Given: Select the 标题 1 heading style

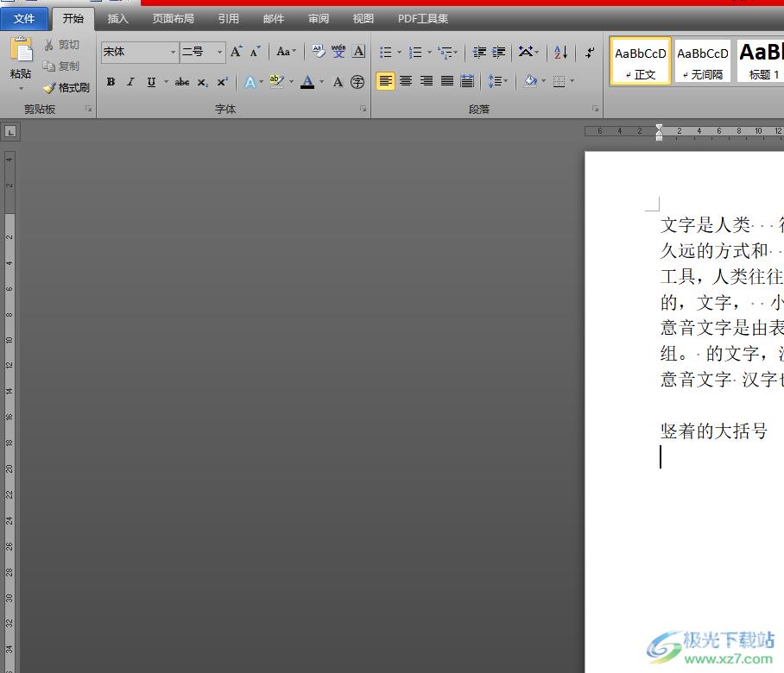Looking at the screenshot, I should coord(761,60).
